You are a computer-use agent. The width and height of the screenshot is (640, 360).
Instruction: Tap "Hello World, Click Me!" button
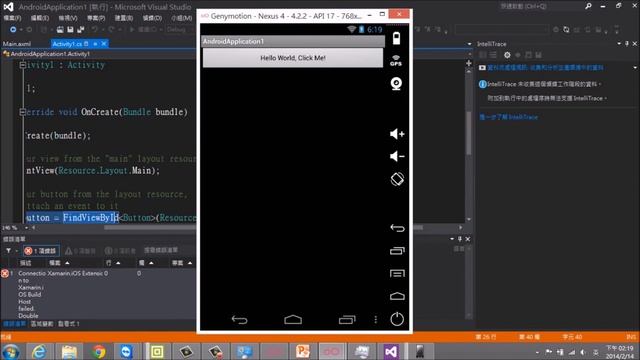tap(293, 58)
